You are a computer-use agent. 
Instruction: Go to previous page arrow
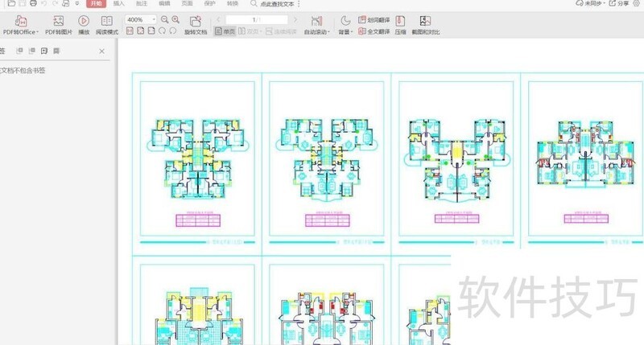[x=218, y=19]
